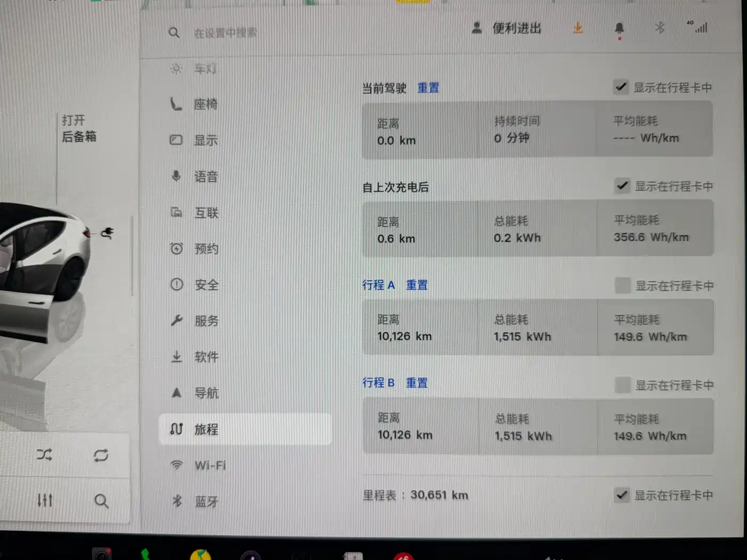
Task: Open the 显示 display settings menu
Action: point(205,140)
